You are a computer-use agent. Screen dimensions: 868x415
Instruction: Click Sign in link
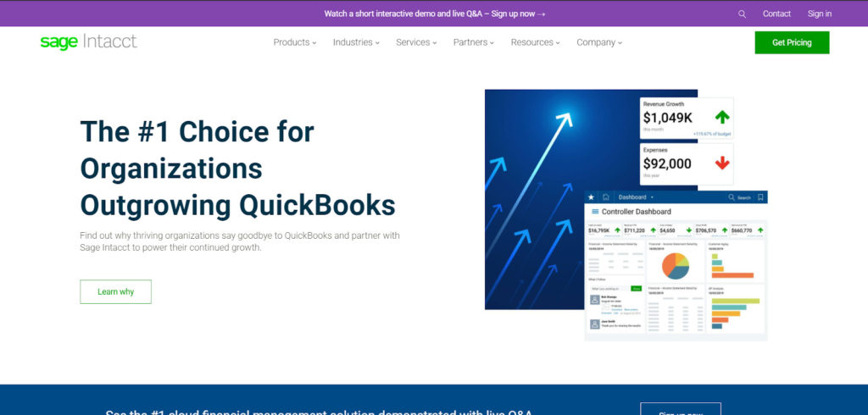[x=820, y=14]
